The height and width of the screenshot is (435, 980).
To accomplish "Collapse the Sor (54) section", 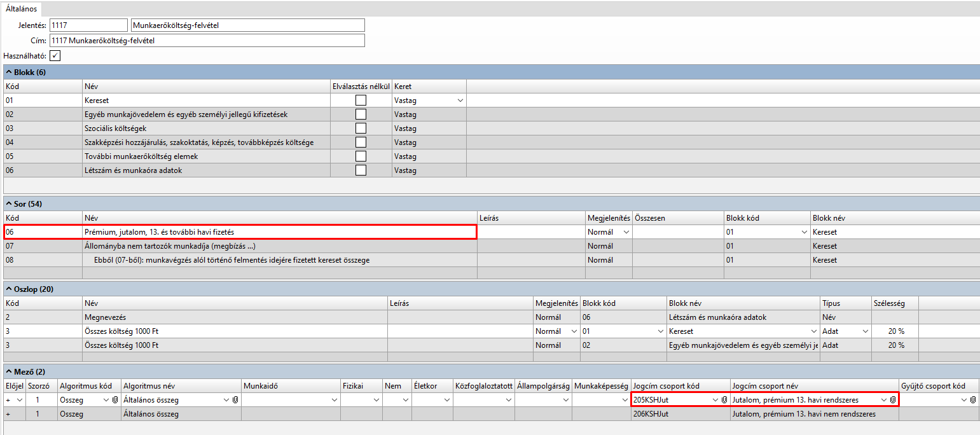I will pyautogui.click(x=9, y=204).
